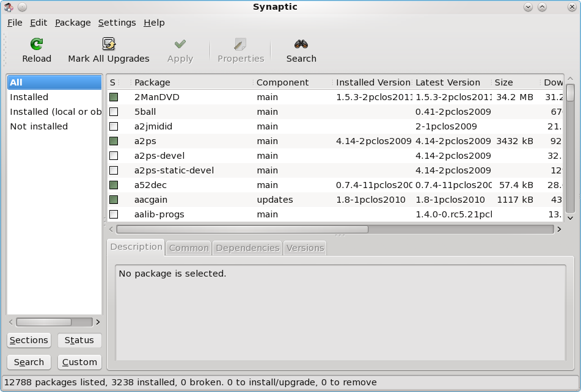Sort by the Component column header
This screenshot has height=392, width=581.
(293, 82)
